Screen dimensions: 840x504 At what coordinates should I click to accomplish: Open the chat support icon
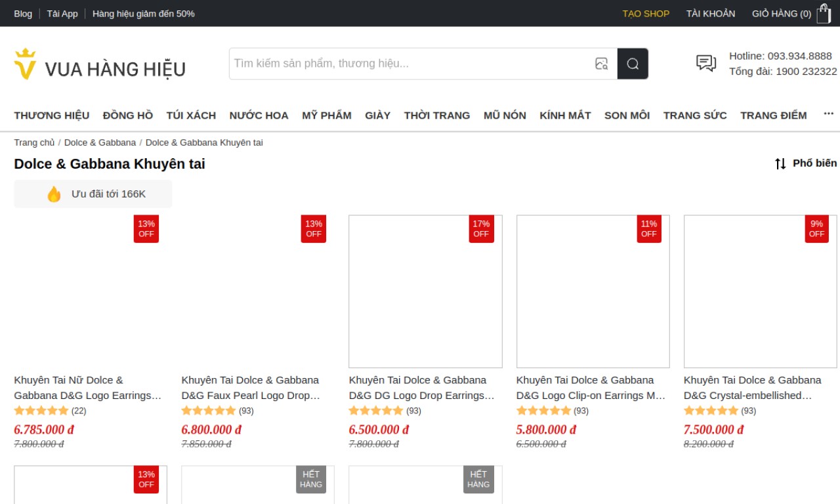point(706,63)
